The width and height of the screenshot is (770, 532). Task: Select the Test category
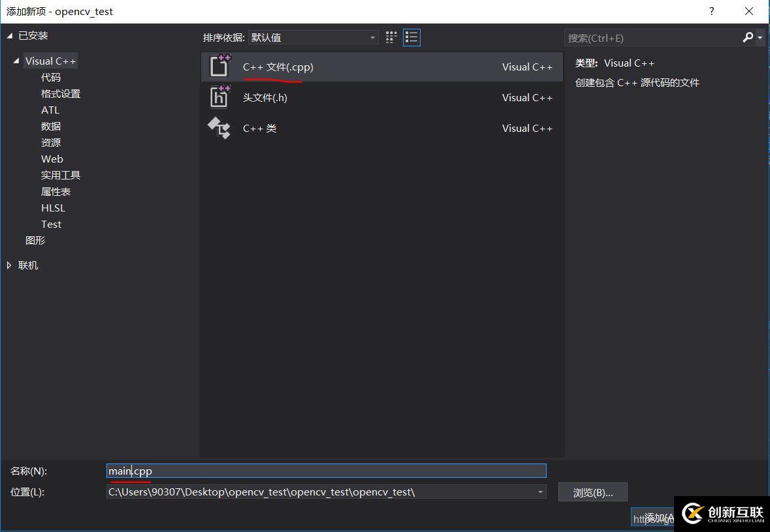click(51, 225)
